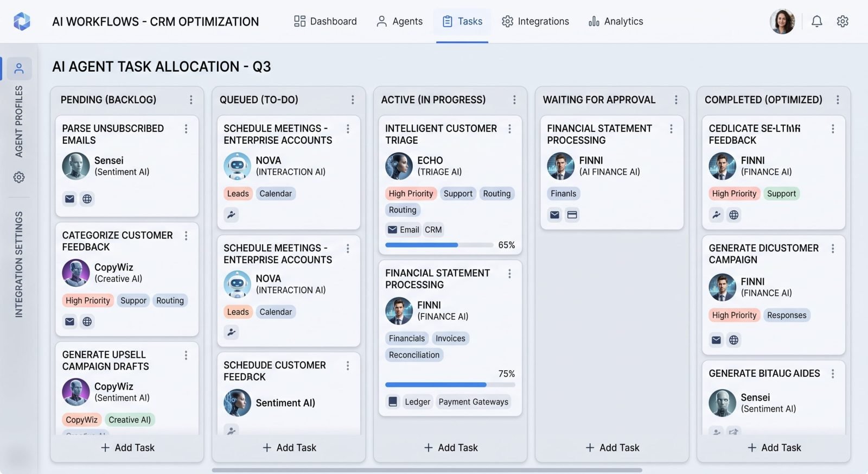Image resolution: width=868 pixels, height=474 pixels.
Task: Click the integration settings gear in sidebar
Action: coord(19,177)
